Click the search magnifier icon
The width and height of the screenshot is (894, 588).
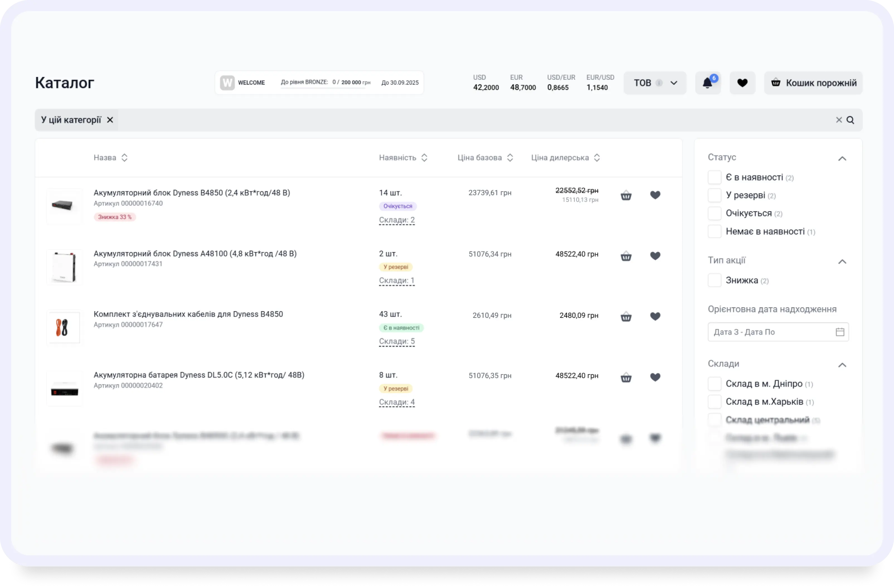pos(851,120)
